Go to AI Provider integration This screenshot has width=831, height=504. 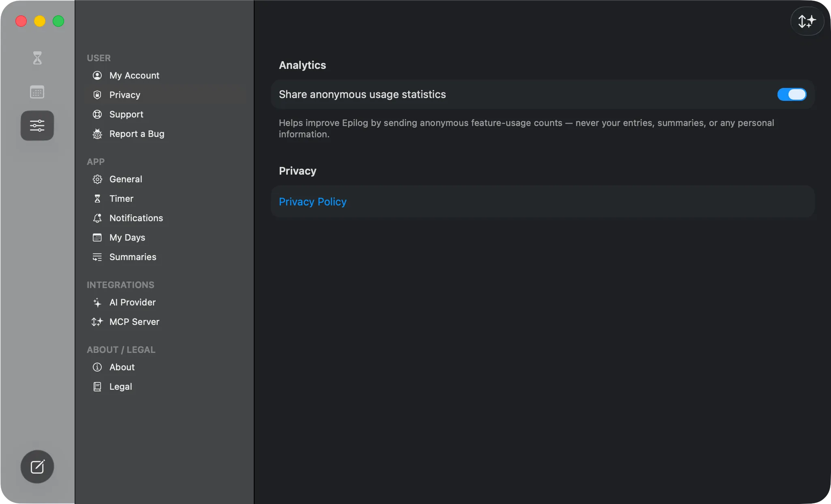165,302
